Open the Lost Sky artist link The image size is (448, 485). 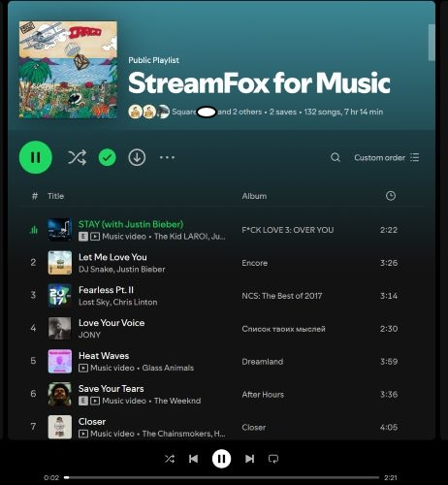[94, 303]
